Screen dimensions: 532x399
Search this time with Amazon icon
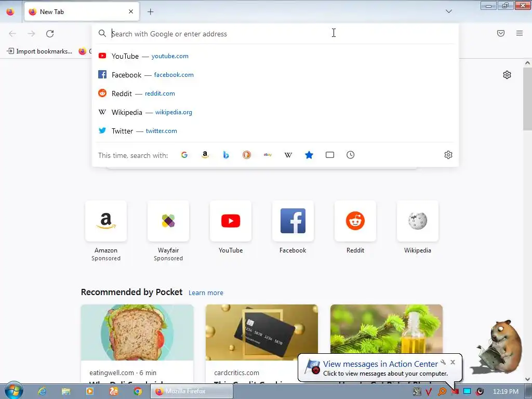[x=205, y=155]
